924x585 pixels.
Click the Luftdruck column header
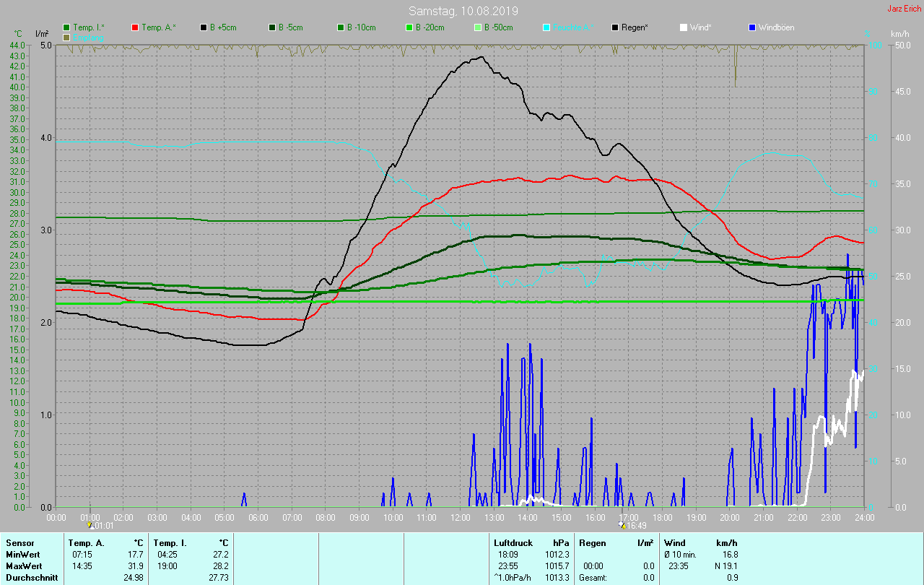(x=513, y=542)
